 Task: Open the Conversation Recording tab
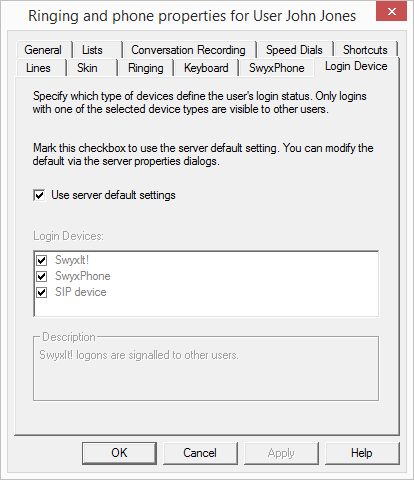click(188, 50)
